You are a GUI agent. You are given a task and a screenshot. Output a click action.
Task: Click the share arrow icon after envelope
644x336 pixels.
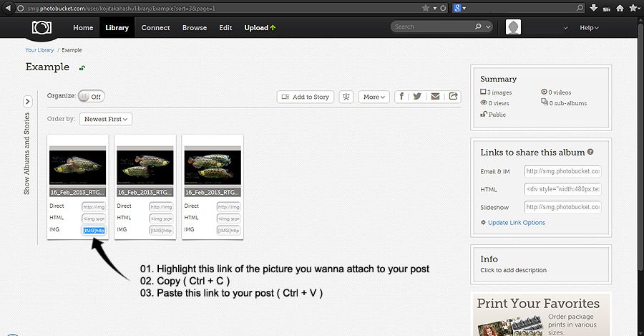pos(453,96)
